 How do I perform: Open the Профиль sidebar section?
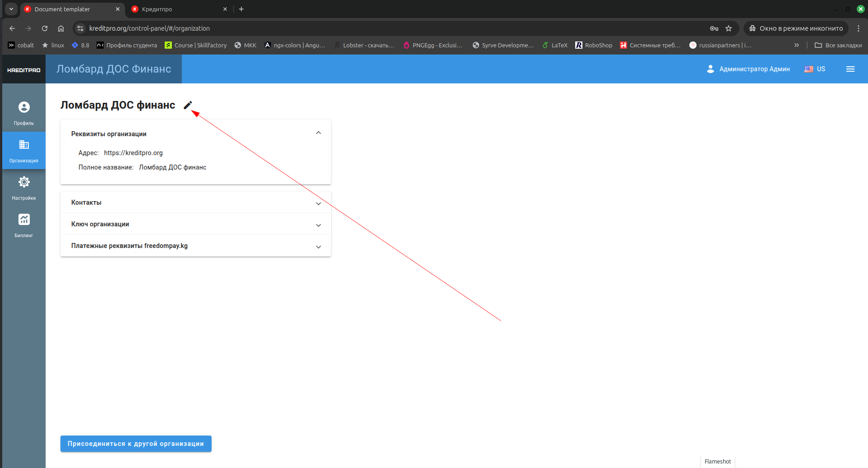[24, 113]
